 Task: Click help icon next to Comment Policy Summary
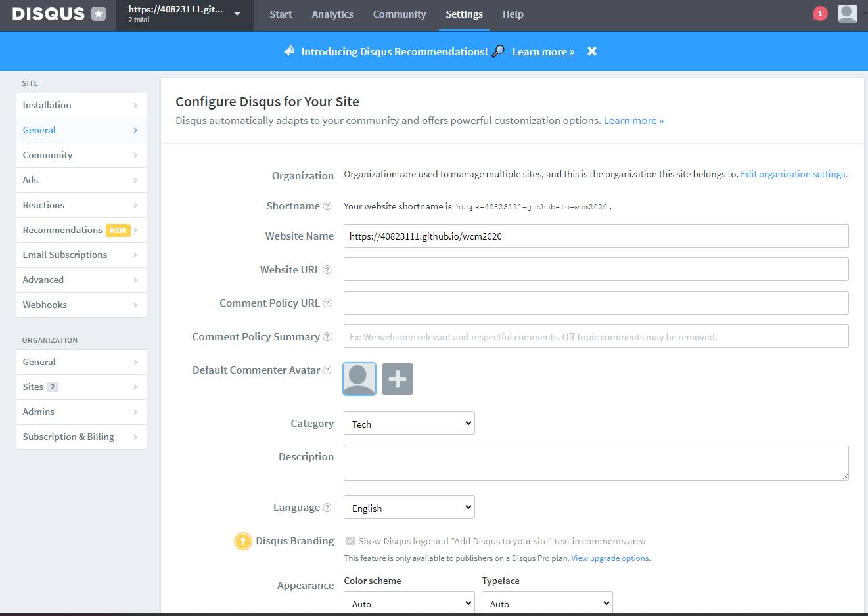[x=327, y=337]
